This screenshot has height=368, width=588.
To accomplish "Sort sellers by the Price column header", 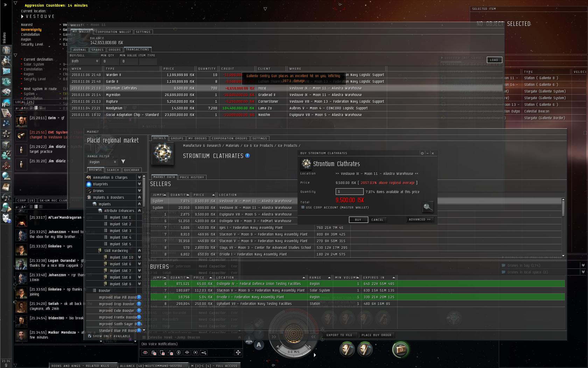I will pyautogui.click(x=204, y=195).
